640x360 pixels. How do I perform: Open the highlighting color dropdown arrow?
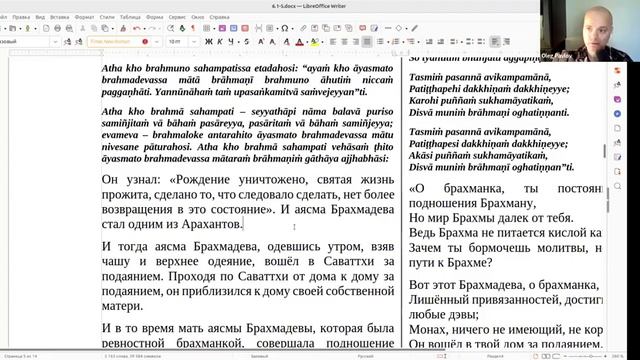point(322,42)
